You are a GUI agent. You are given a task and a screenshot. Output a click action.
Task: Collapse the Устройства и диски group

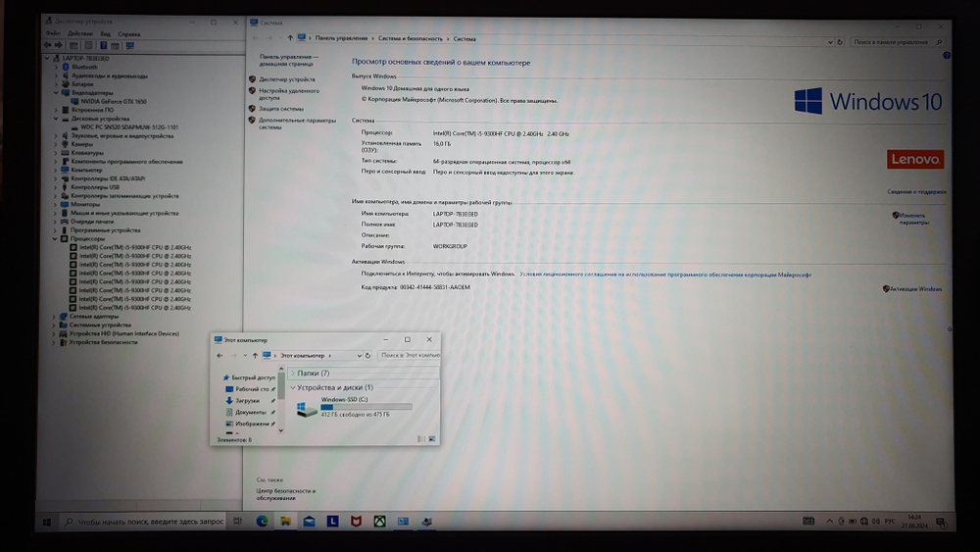point(292,387)
